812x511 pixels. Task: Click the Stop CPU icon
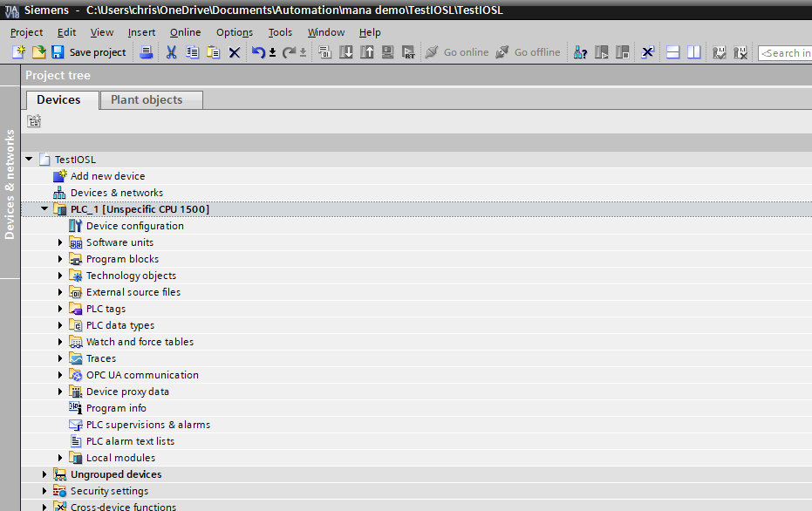(x=623, y=51)
